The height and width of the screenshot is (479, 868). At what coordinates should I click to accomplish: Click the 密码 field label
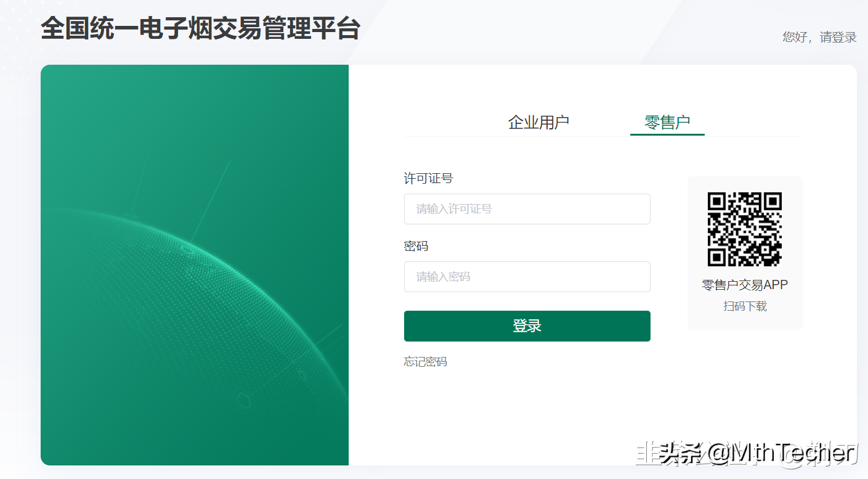click(x=416, y=246)
